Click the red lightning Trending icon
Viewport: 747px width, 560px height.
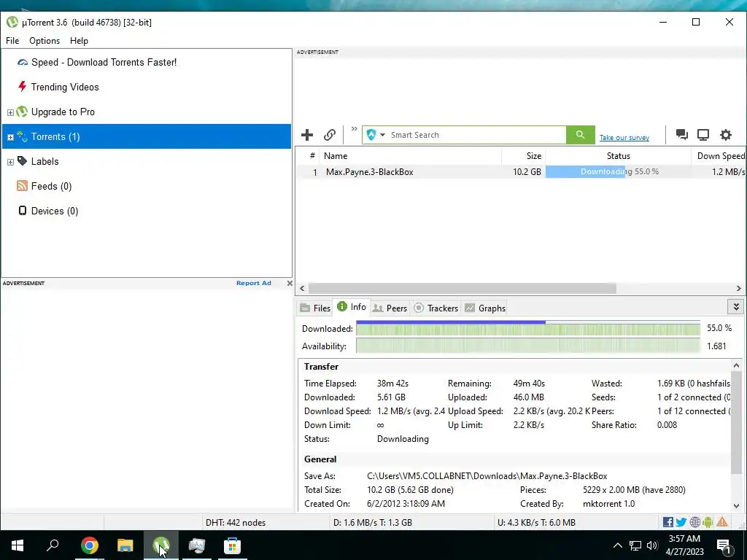click(x=22, y=87)
